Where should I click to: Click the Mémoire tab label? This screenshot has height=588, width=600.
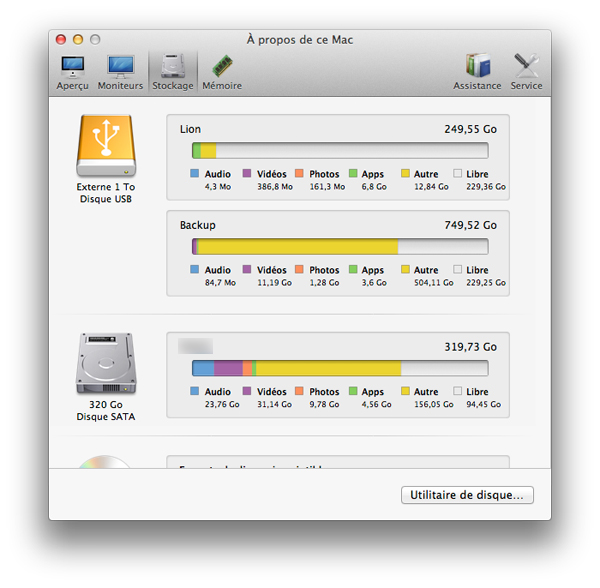tap(222, 86)
